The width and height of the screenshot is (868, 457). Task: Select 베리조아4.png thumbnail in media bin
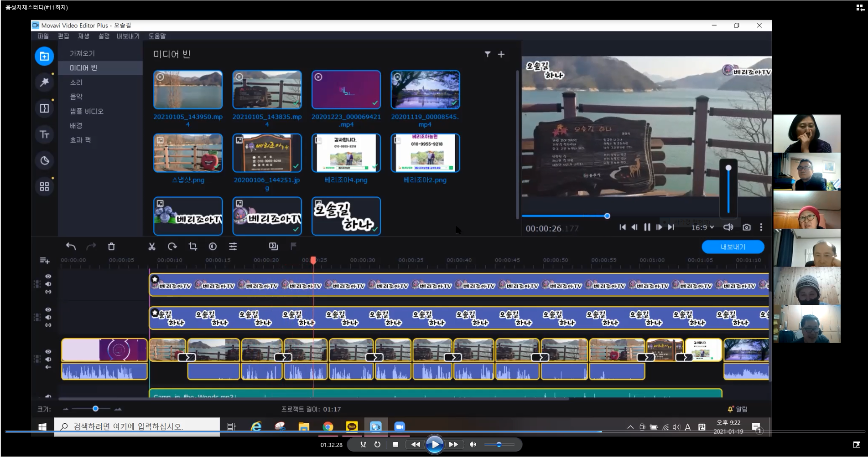(346, 153)
